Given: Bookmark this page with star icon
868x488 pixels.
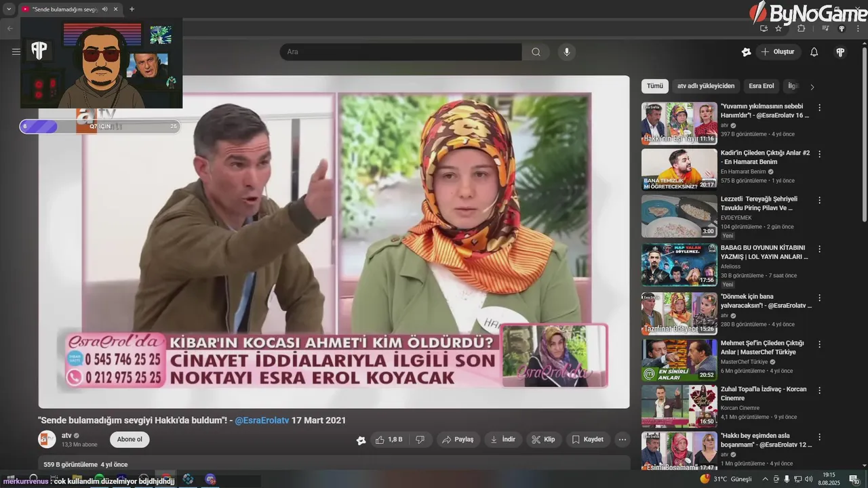Looking at the screenshot, I should pyautogui.click(x=778, y=28).
